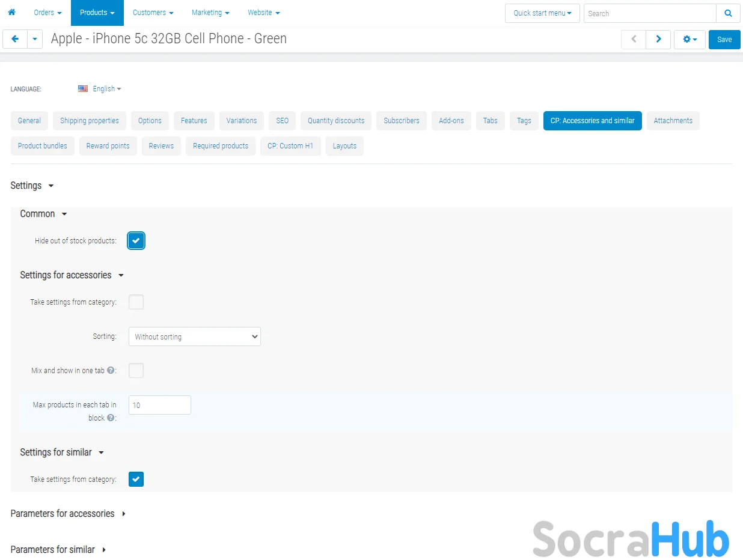Enable Take settings from category for accessories
This screenshot has width=743, height=560.
[136, 302]
